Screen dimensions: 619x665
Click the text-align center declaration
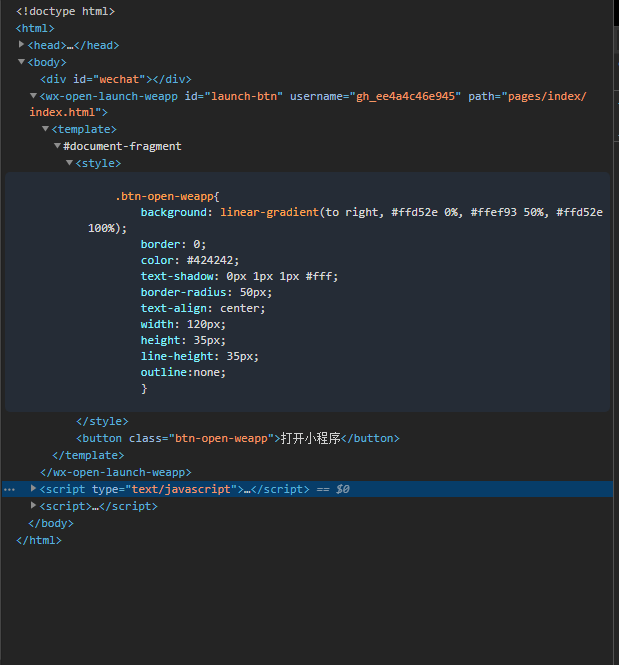tap(203, 308)
